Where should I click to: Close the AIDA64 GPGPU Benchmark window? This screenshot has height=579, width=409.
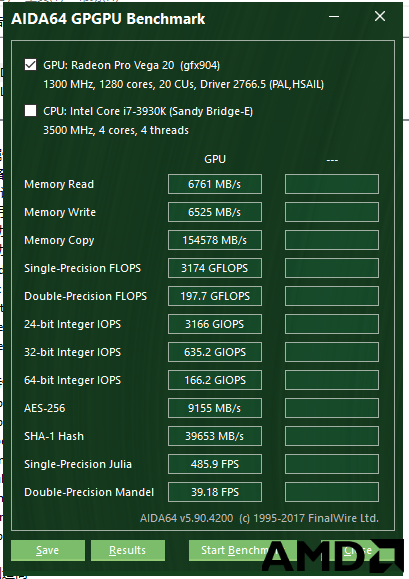pyautogui.click(x=380, y=16)
